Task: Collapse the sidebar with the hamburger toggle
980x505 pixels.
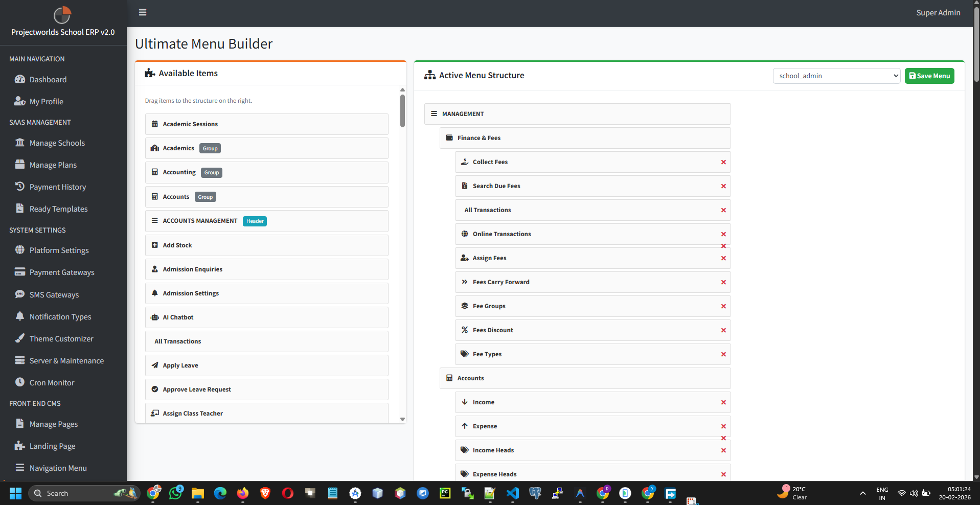Action: tap(142, 12)
